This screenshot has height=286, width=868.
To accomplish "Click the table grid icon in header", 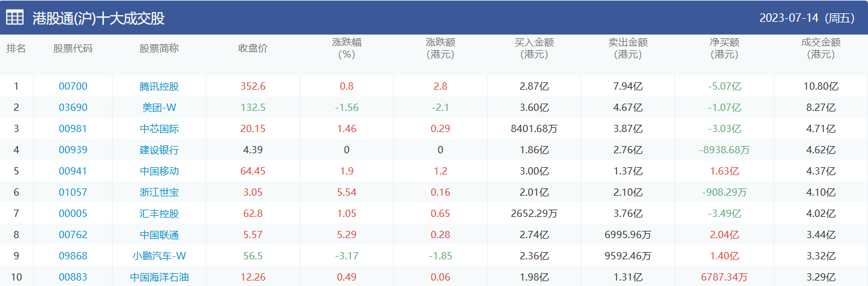I will point(15,18).
